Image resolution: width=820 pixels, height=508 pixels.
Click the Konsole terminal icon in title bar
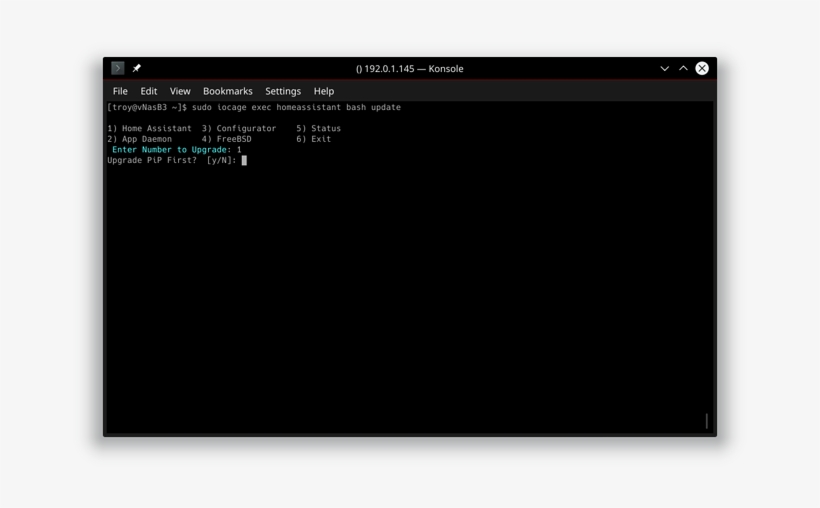click(118, 68)
